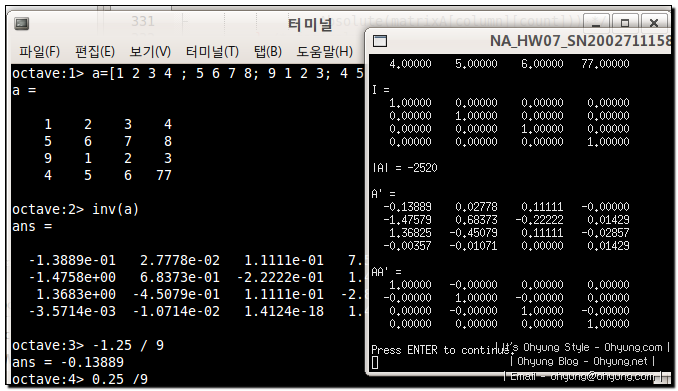678x391 pixels.
Task: Click the '|A| = -2520' determinant line
Action: 405,168
